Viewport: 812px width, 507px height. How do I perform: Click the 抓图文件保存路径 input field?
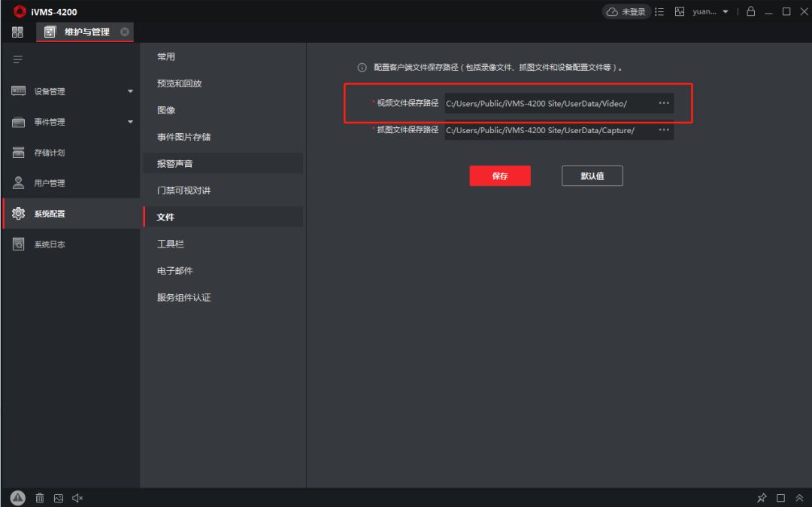coord(549,130)
